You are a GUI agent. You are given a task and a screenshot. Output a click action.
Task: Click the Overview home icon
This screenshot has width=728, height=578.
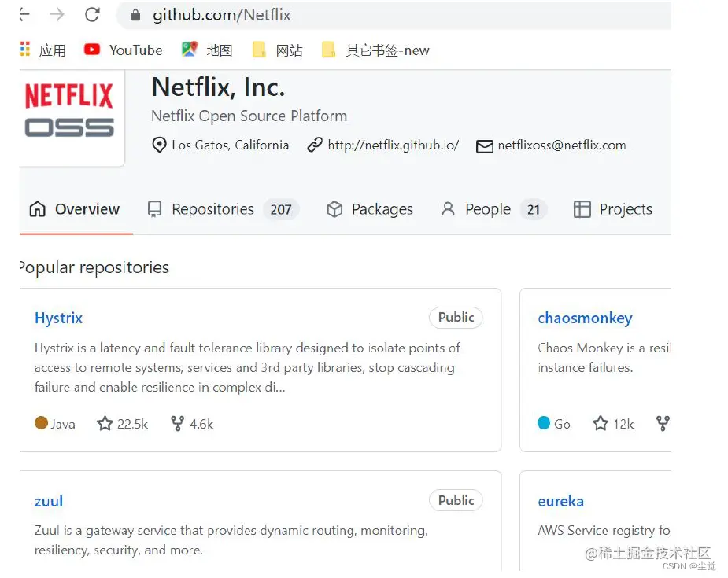(38, 209)
